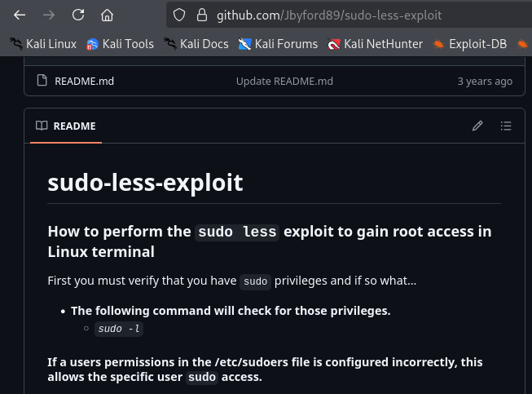The height and width of the screenshot is (394, 532).
Task: Open the Kali Forums bookmark
Action: (x=278, y=44)
